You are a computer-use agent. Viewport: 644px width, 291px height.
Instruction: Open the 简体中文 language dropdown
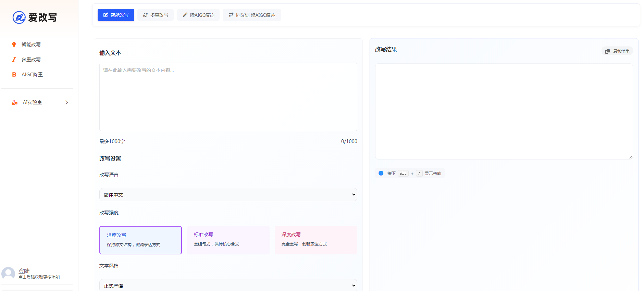point(228,195)
